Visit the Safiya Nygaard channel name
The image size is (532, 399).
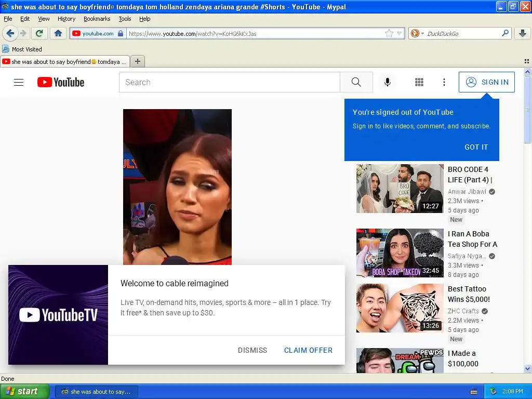tap(467, 256)
